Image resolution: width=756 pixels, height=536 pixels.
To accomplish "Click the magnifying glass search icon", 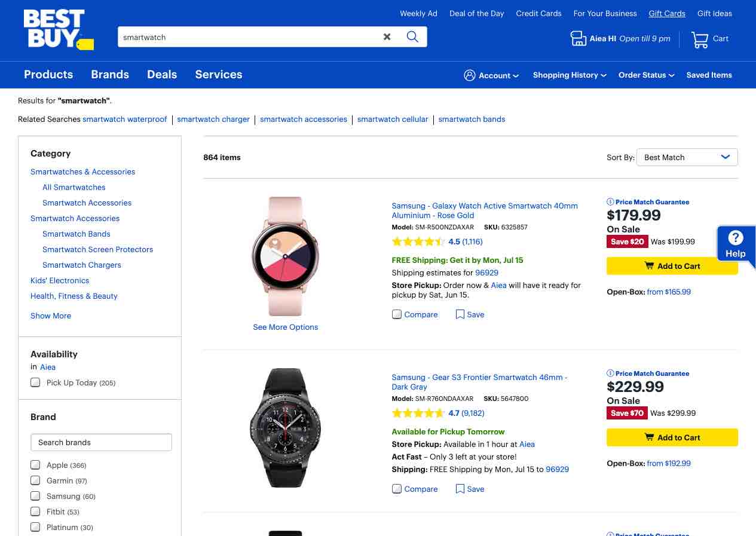I will pyautogui.click(x=412, y=36).
